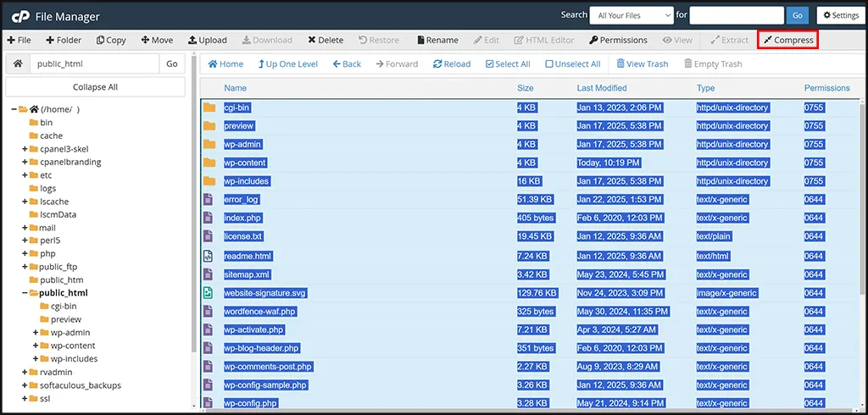Click the Extract toolbar button
Viewport: 868px width, 415px height.
click(729, 40)
